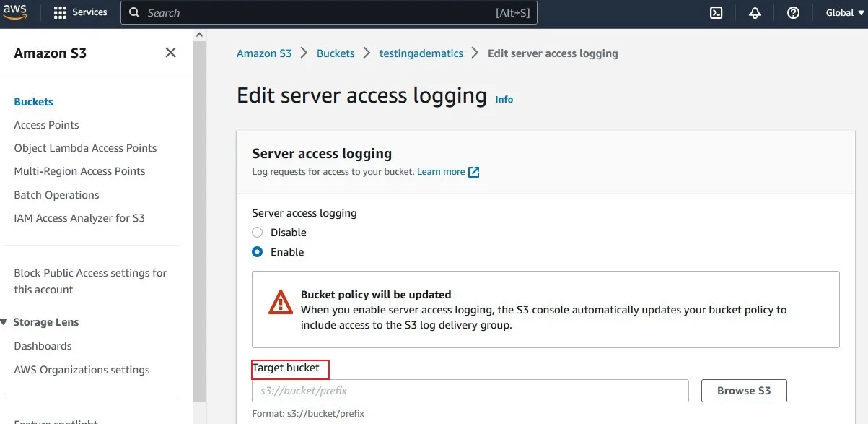Close the Amazon S3 sidebar
The width and height of the screenshot is (868, 424).
tap(170, 53)
